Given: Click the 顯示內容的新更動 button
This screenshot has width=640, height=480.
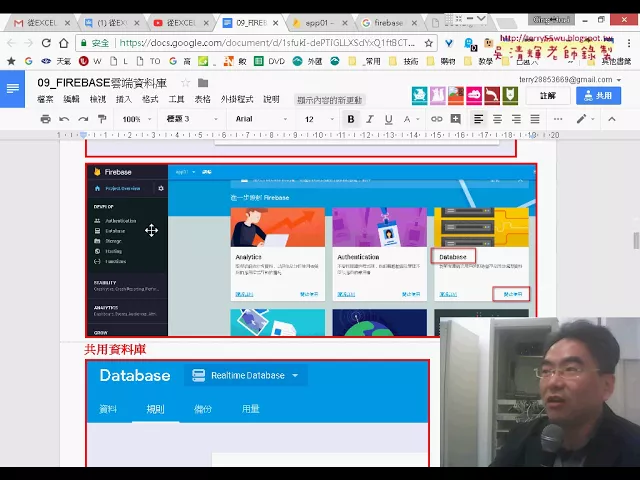Looking at the screenshot, I should click(x=329, y=100).
